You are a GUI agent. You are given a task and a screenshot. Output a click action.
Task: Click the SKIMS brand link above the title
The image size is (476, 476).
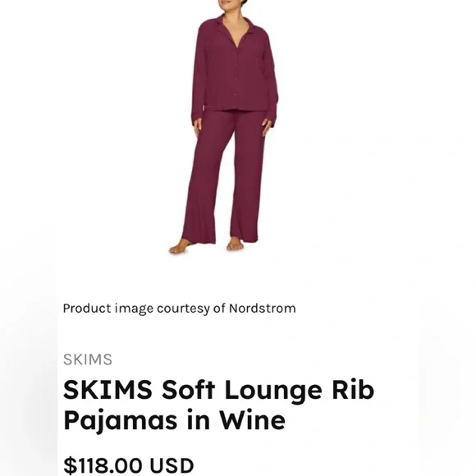tap(88, 359)
